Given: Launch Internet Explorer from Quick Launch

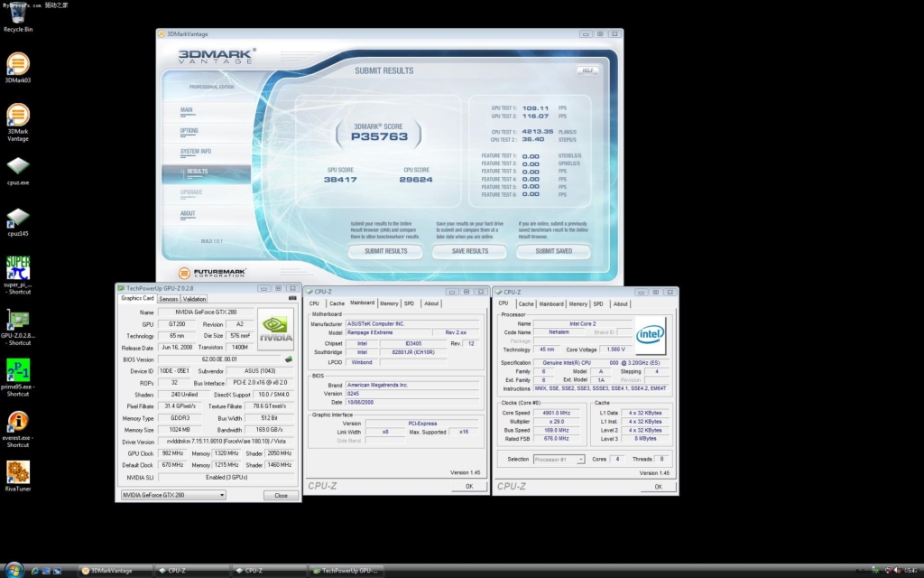Looking at the screenshot, I should point(35,571).
